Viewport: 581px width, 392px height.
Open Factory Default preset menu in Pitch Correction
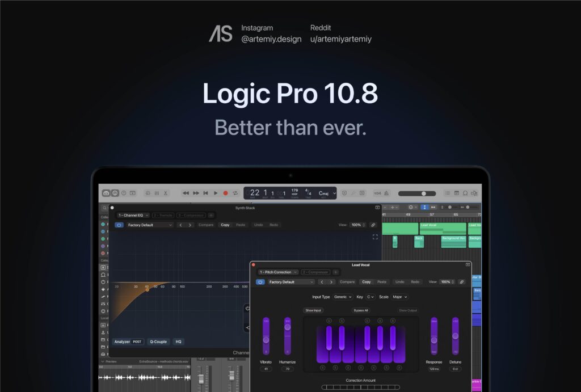pos(291,282)
